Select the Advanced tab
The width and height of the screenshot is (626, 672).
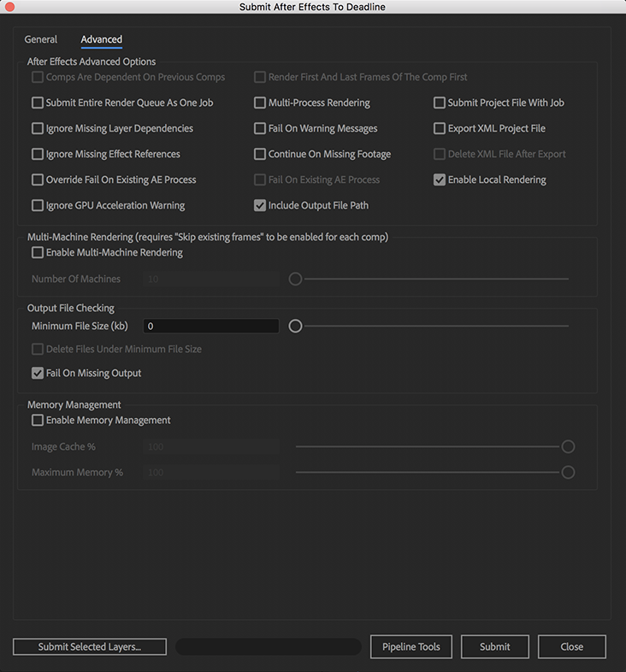[101, 39]
